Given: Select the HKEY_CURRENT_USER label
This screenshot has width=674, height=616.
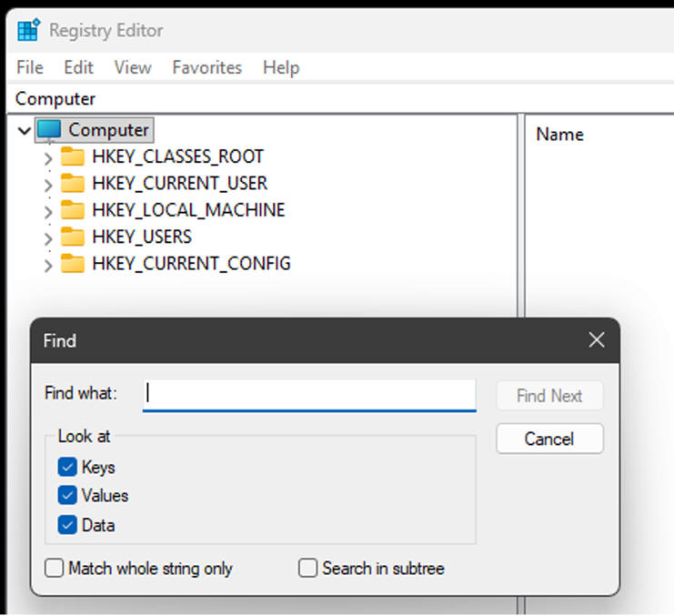Looking at the screenshot, I should pos(180,183).
